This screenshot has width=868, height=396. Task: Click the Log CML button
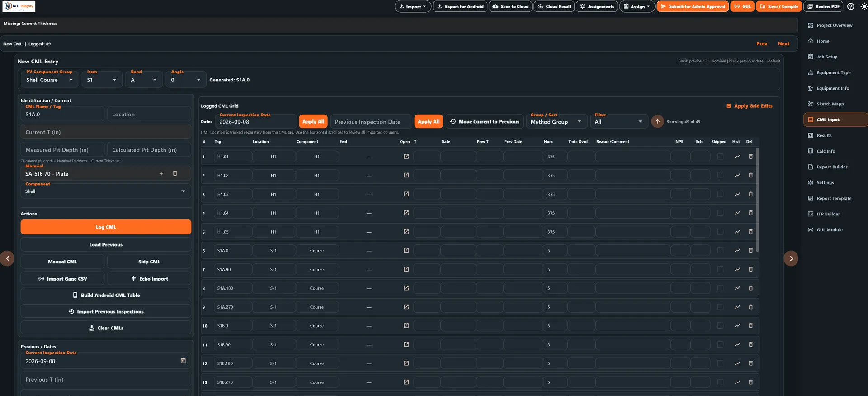pos(106,227)
